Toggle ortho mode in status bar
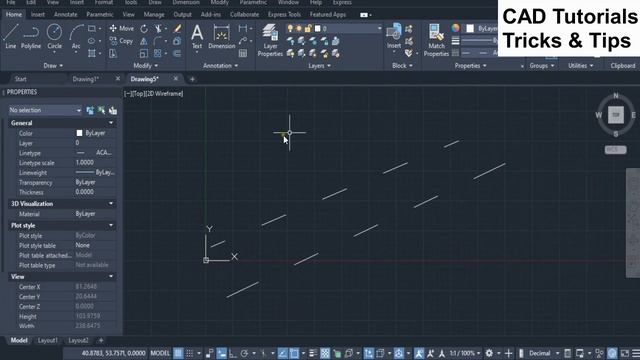The image size is (640, 360). (233, 353)
